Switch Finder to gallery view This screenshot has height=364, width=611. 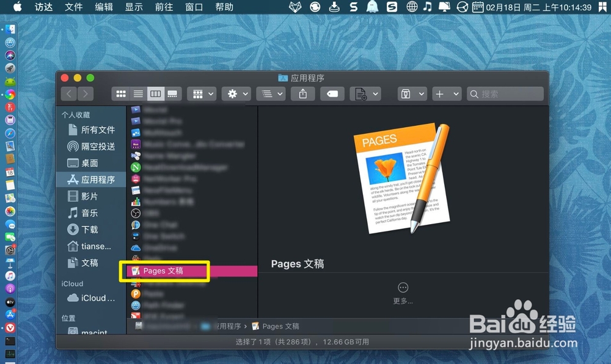point(172,94)
